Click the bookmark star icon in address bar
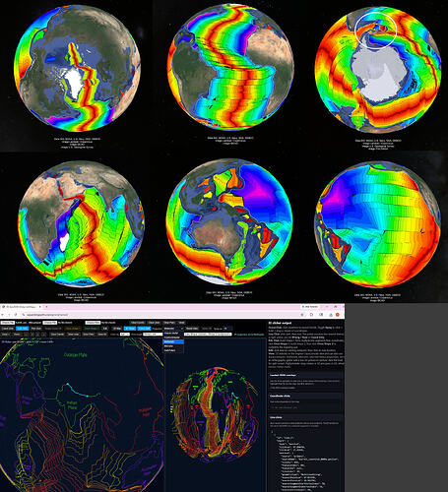Image resolution: width=448 pixels, height=492 pixels. click(302, 315)
